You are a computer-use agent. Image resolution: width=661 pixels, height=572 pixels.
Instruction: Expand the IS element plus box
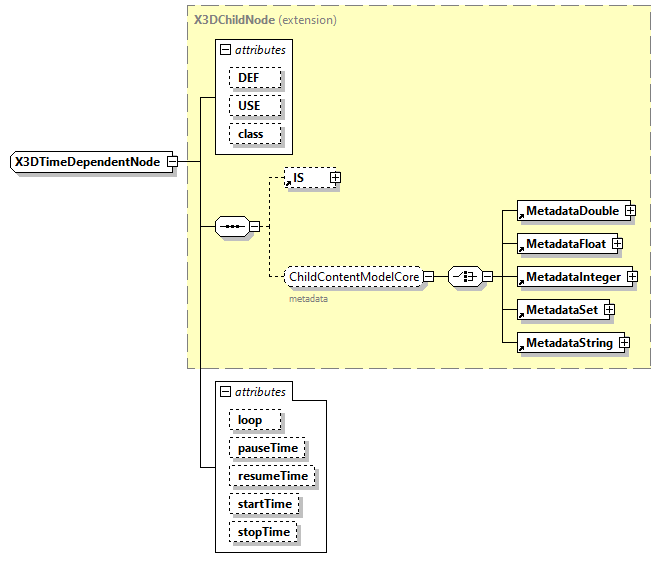pos(335,177)
